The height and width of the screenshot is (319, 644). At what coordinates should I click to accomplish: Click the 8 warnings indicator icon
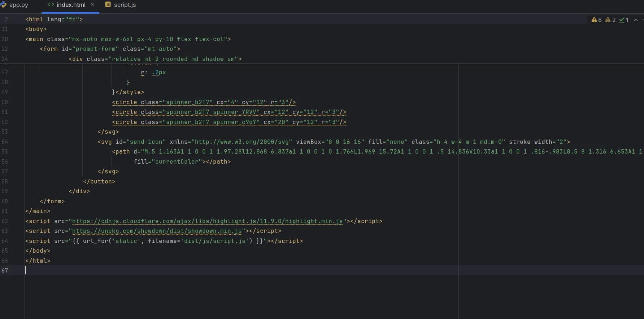point(596,20)
